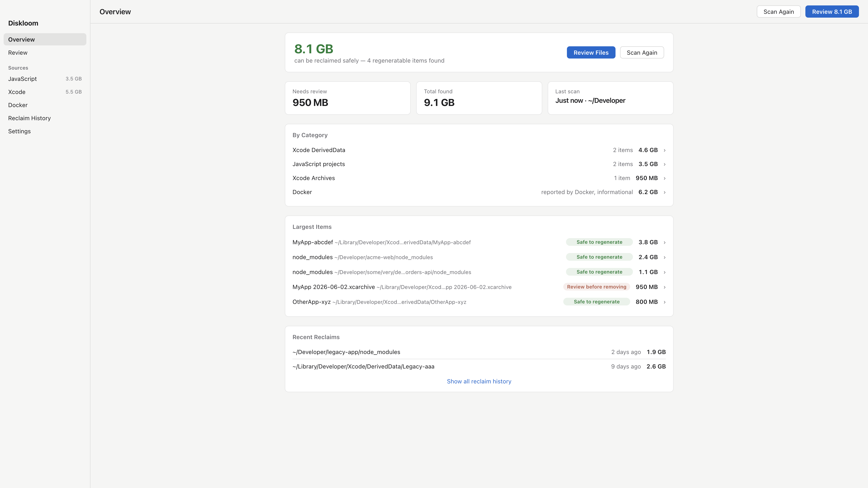The height and width of the screenshot is (488, 868).
Task: Click '9 days ago' reclaim timestamp
Action: point(626,366)
